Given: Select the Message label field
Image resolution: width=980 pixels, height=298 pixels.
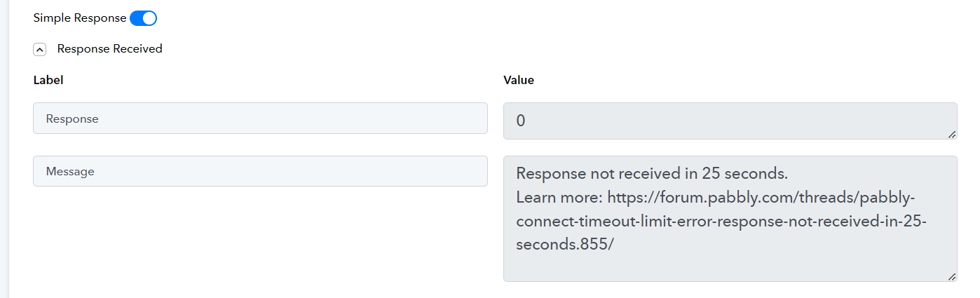Looking at the screenshot, I should tap(260, 171).
